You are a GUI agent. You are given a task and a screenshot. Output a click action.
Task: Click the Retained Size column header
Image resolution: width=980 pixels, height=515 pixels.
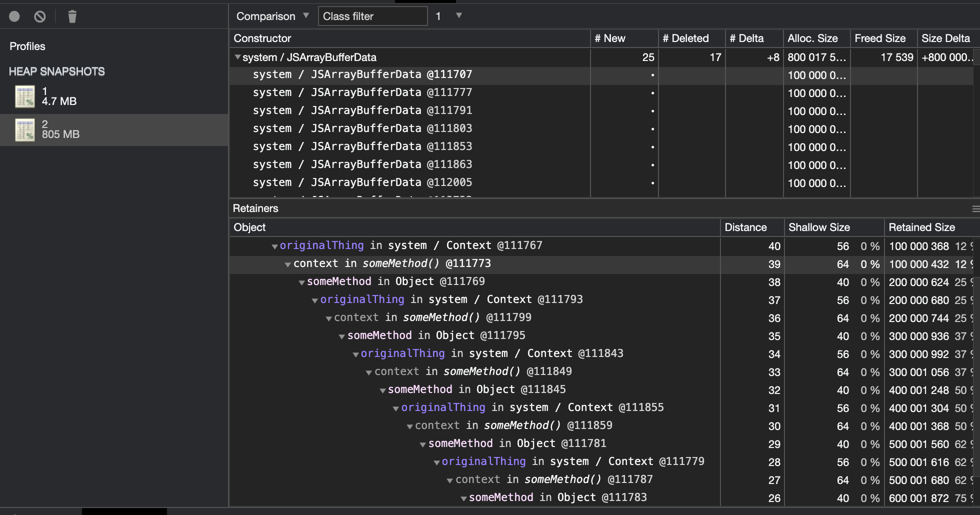(932, 227)
